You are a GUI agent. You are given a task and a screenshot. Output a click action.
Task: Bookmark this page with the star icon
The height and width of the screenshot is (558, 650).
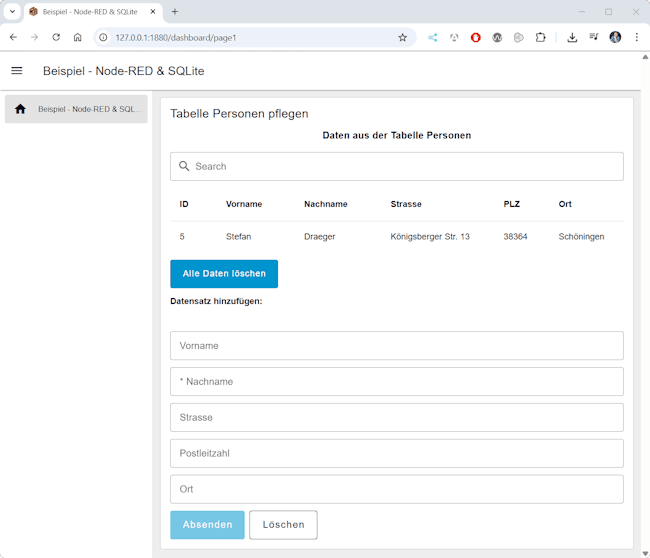point(403,38)
